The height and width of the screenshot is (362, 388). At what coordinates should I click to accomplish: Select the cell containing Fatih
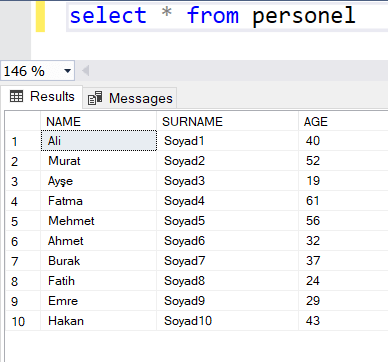click(x=99, y=281)
